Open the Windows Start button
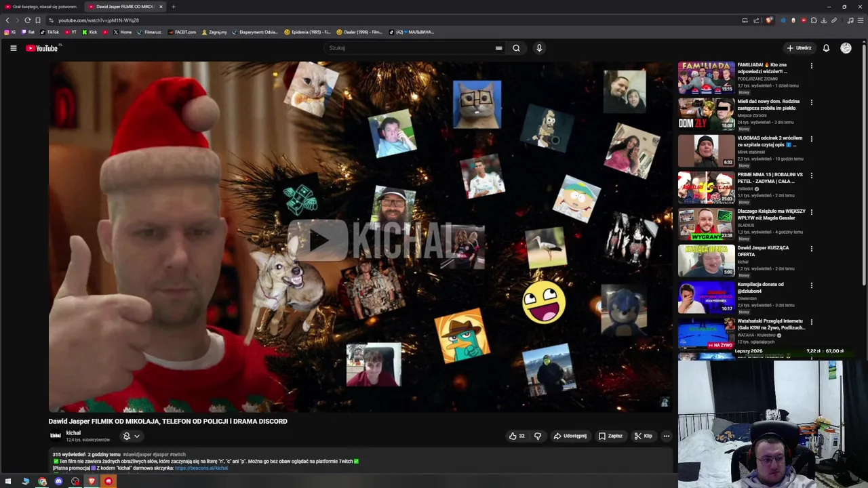 click(x=8, y=481)
